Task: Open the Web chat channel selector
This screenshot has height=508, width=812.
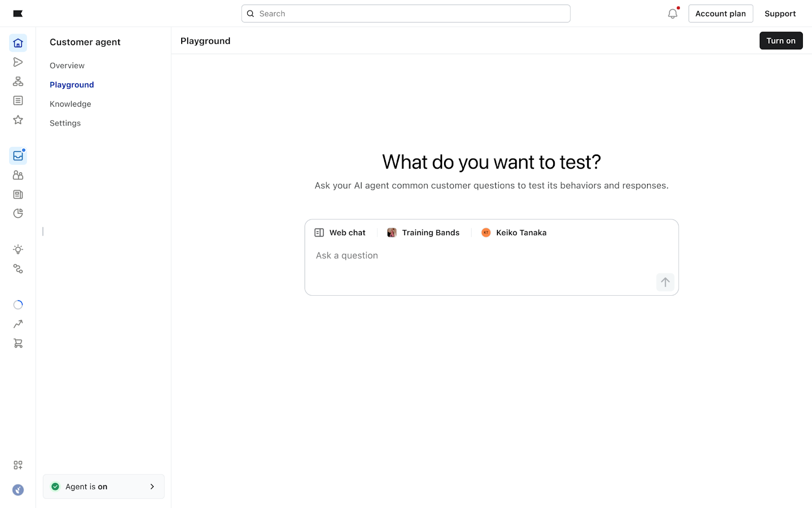Action: pos(340,233)
